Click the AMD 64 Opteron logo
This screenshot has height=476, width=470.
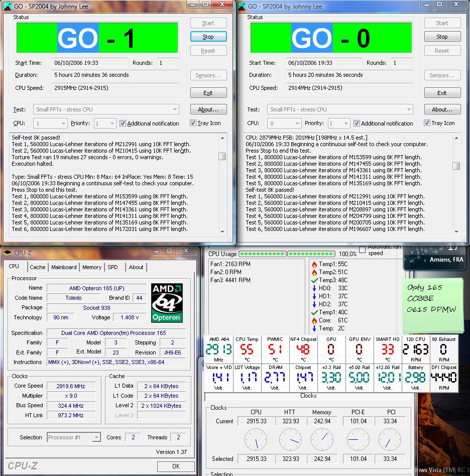tap(167, 303)
